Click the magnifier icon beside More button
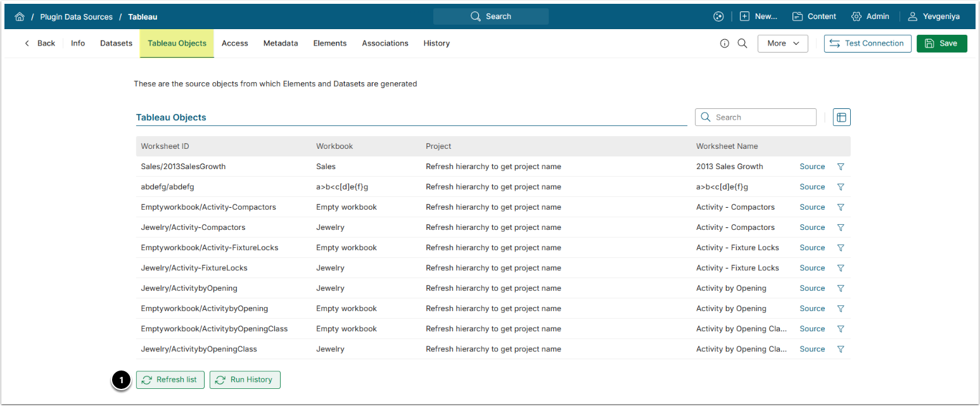Screen dimensions: 980x406 click(x=742, y=44)
